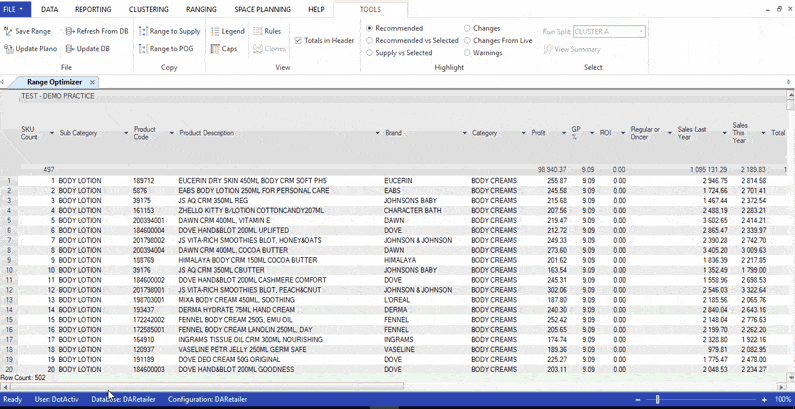795x409 pixels.
Task: Select the Changes radio button
Action: (467, 28)
